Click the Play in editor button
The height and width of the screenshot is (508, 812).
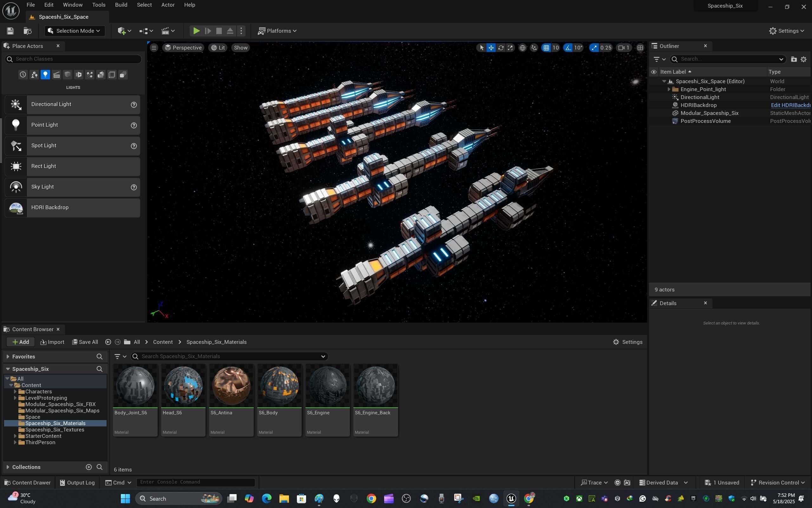pyautogui.click(x=196, y=31)
